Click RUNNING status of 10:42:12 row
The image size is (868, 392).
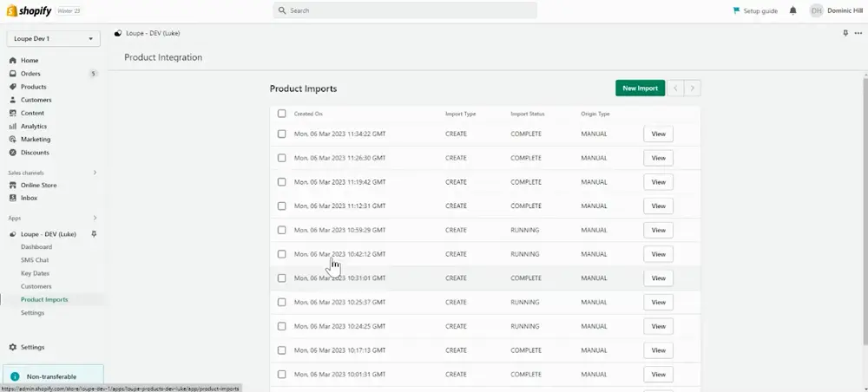[525, 254]
